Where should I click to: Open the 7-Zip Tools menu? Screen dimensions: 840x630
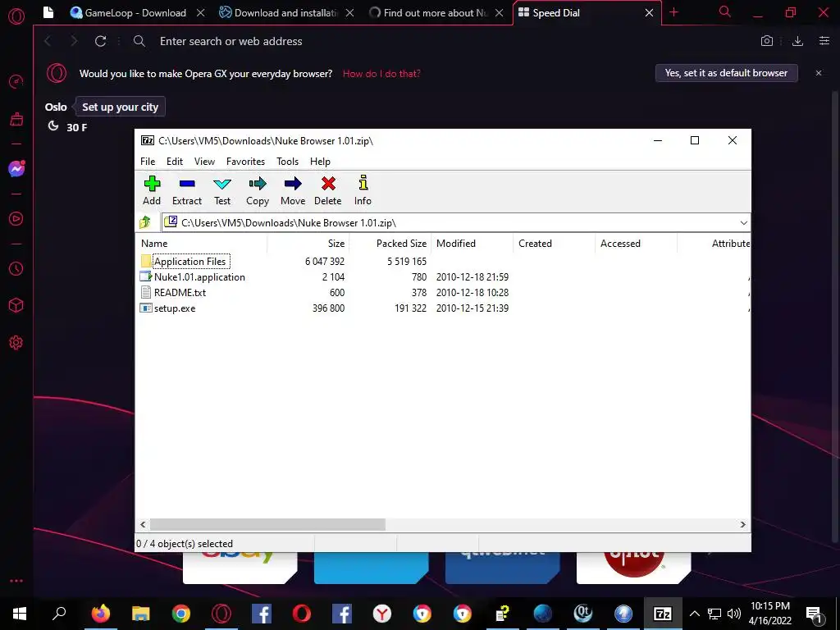pyautogui.click(x=288, y=162)
